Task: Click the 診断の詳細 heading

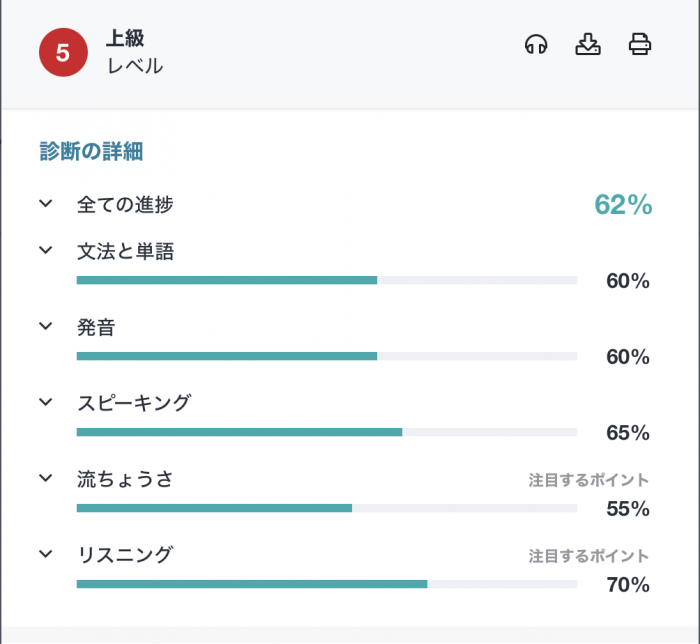Action: [x=91, y=152]
